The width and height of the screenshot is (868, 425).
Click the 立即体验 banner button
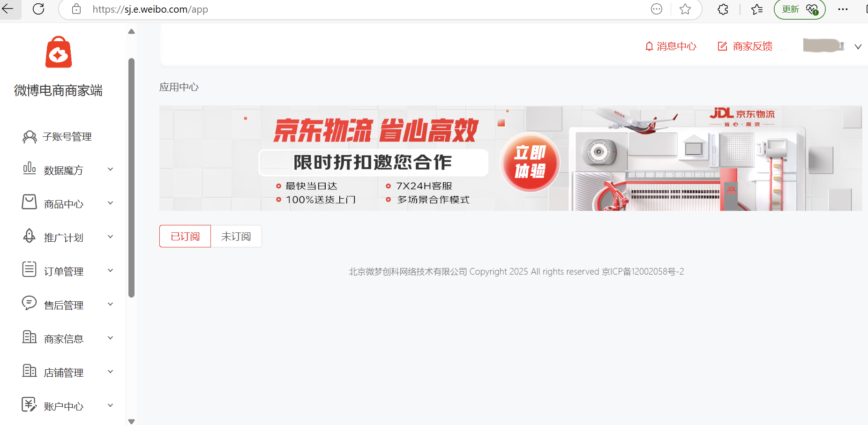coord(530,163)
